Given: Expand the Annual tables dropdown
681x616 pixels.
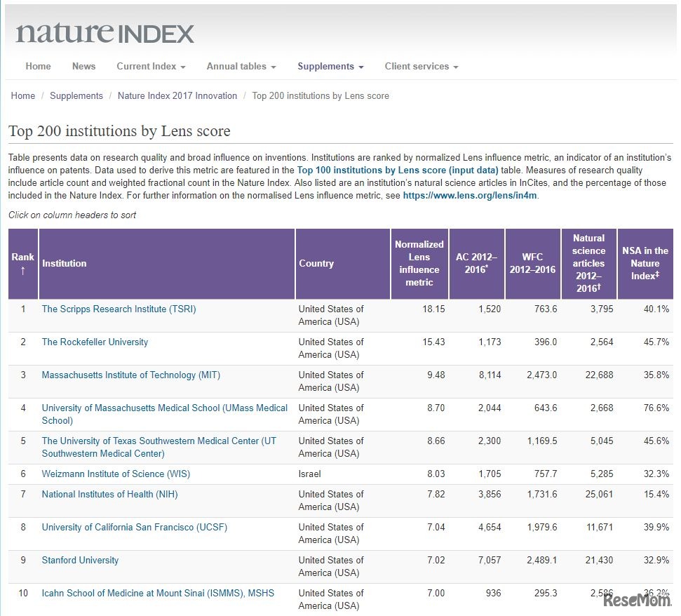Looking at the screenshot, I should [241, 67].
